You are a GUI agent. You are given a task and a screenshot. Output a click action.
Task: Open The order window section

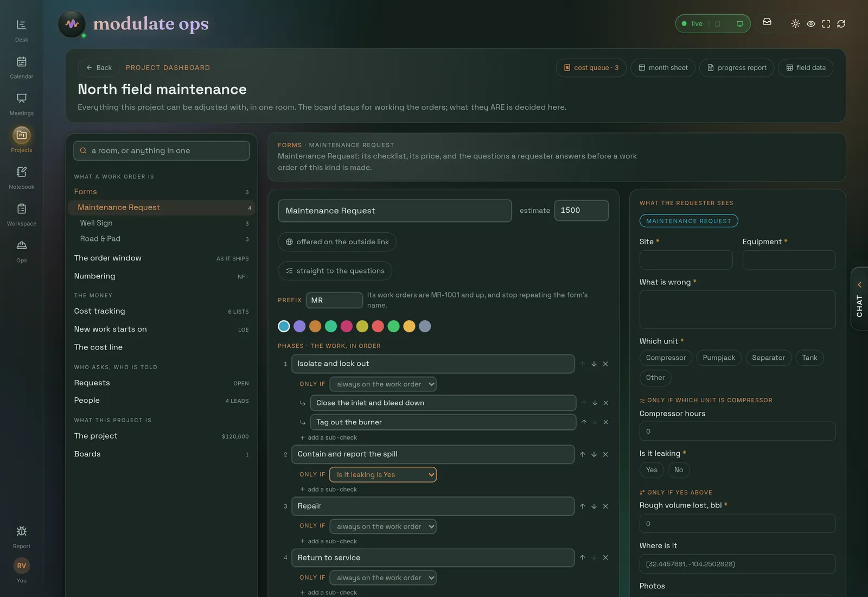tap(162, 258)
